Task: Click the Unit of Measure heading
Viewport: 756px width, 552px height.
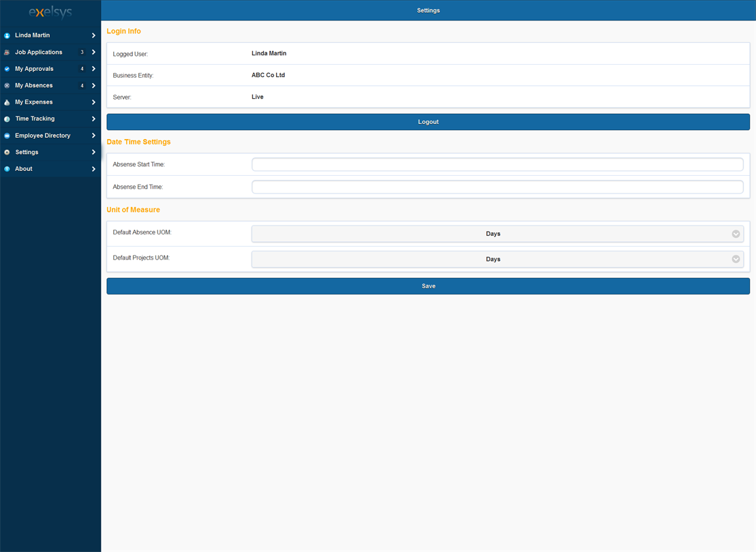Action: click(133, 210)
